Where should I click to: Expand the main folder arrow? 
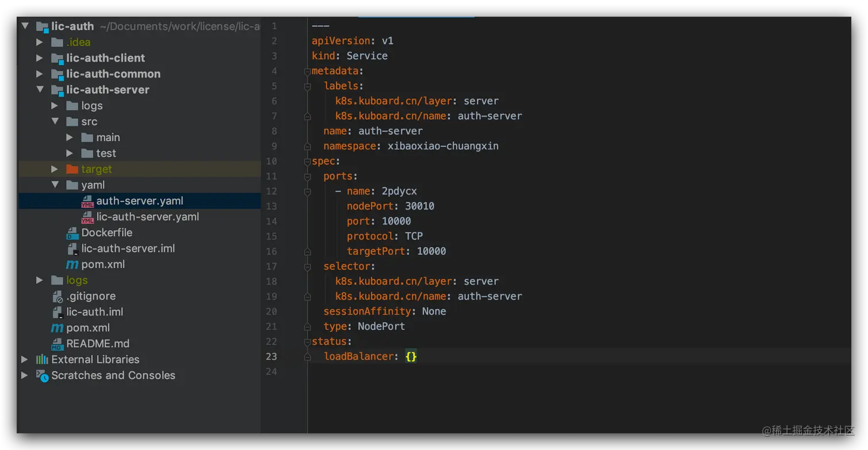click(69, 137)
